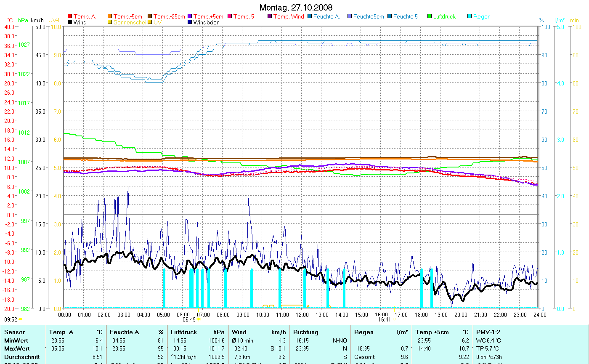Click the purple Temp.+5cm legend square
The height and width of the screenshot is (364, 589).
pos(190,16)
